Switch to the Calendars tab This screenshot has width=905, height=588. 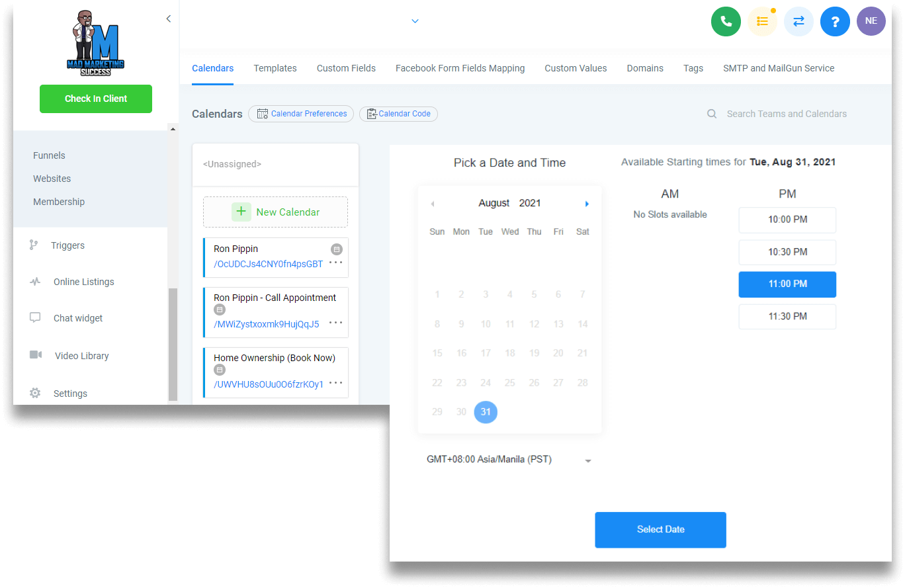tap(212, 68)
